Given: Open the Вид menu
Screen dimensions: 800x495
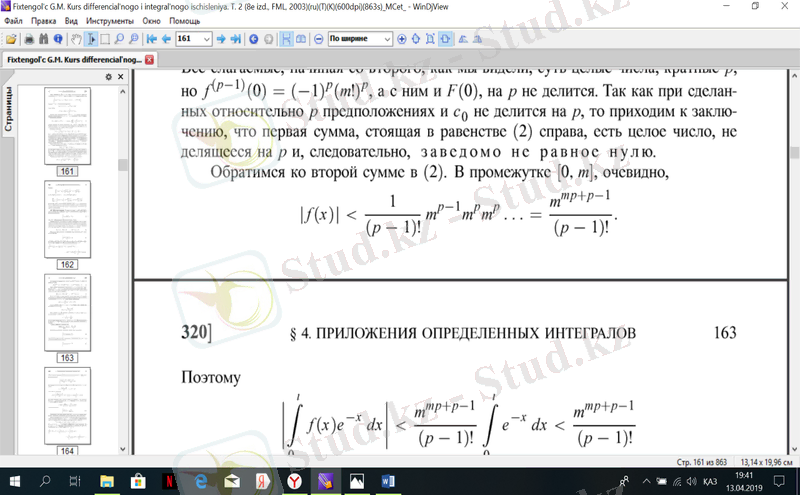Looking at the screenshot, I should pos(71,21).
